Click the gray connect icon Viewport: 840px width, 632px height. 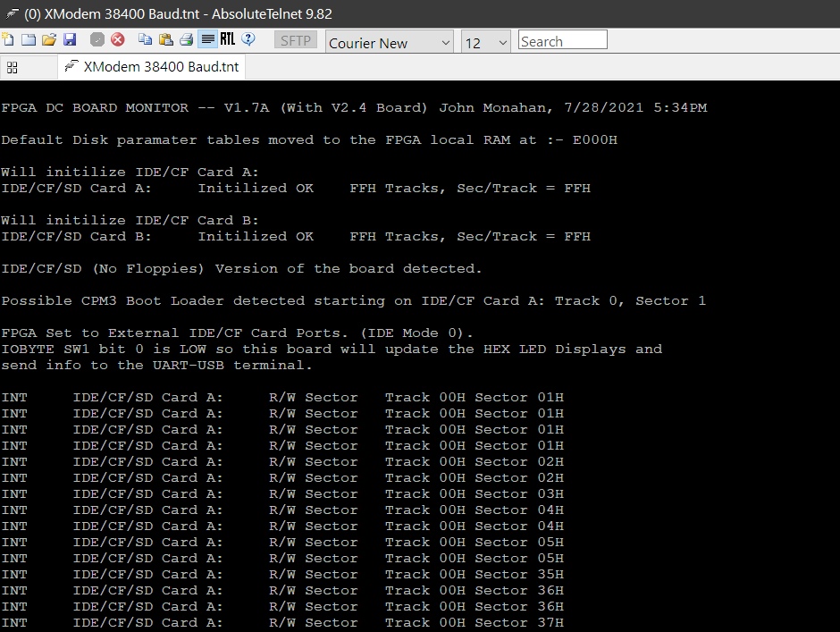tap(97, 39)
